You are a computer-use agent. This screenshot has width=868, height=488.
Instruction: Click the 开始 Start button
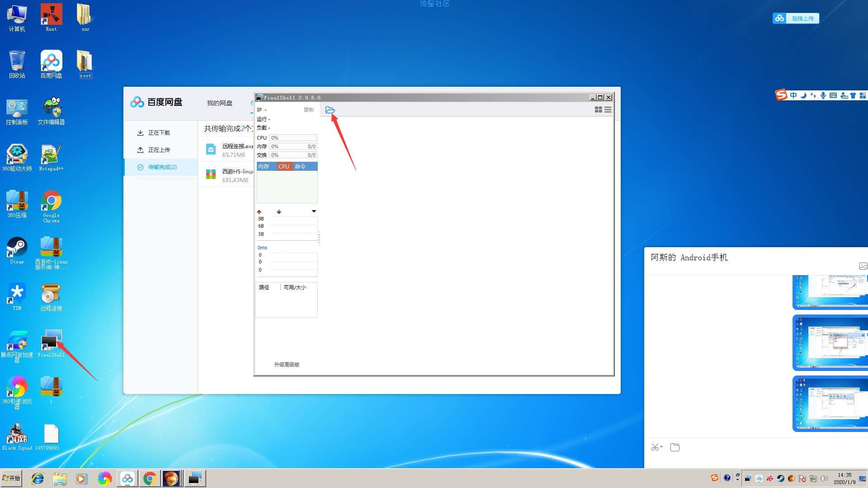coord(11,478)
